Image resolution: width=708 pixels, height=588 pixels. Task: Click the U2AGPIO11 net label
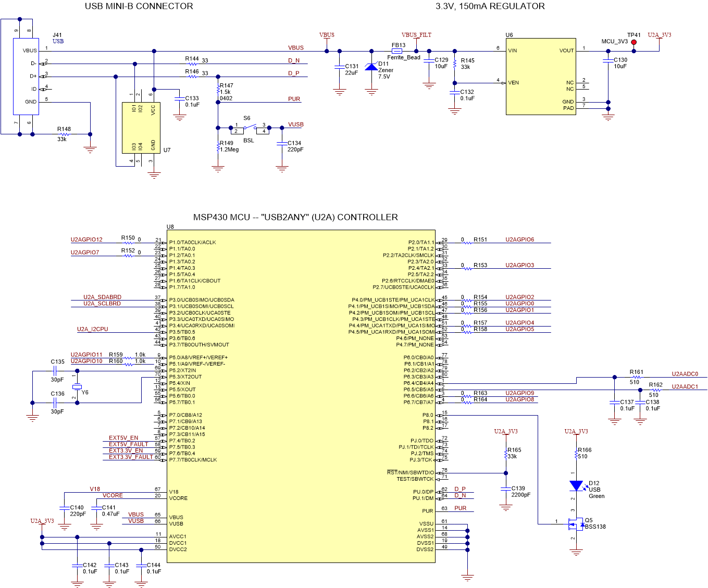pyautogui.click(x=86, y=355)
